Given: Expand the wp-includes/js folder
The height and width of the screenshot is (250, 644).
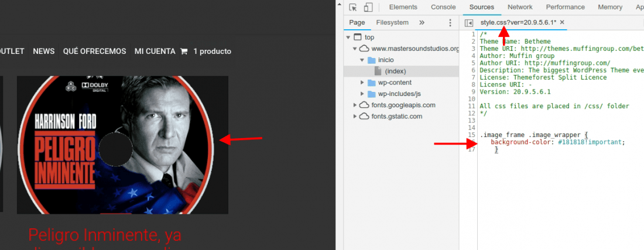Looking at the screenshot, I should [x=362, y=94].
